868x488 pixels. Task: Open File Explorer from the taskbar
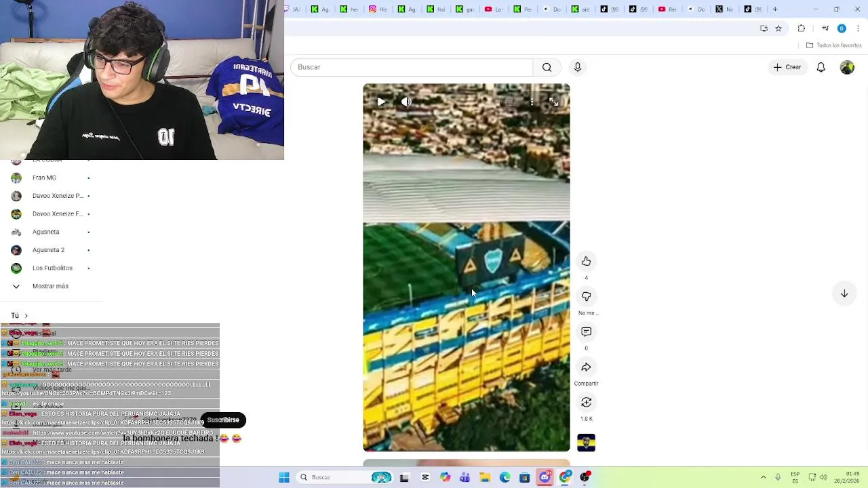[485, 477]
